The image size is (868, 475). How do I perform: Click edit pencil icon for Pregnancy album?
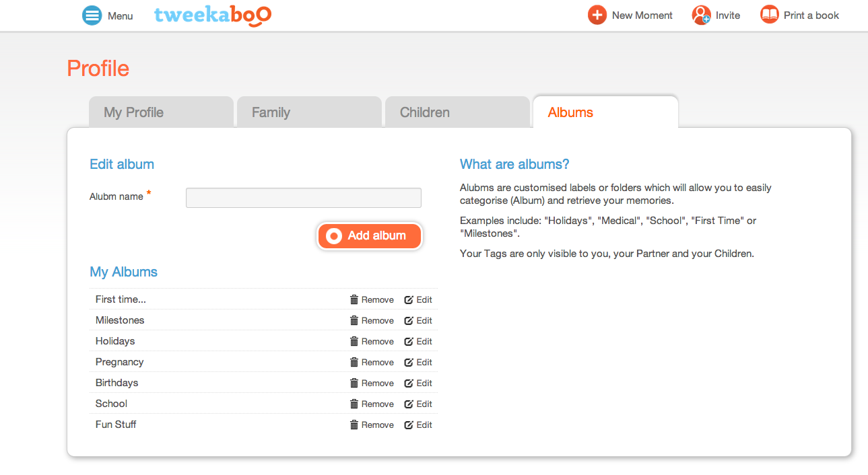click(409, 362)
